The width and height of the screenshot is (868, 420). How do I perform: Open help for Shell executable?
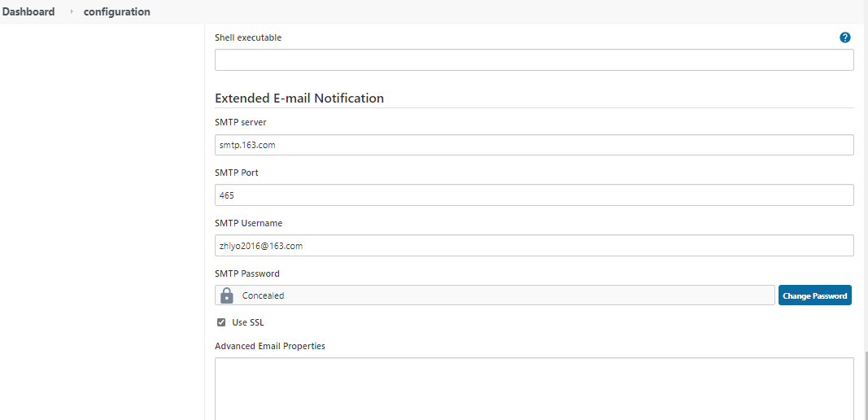pyautogui.click(x=844, y=37)
